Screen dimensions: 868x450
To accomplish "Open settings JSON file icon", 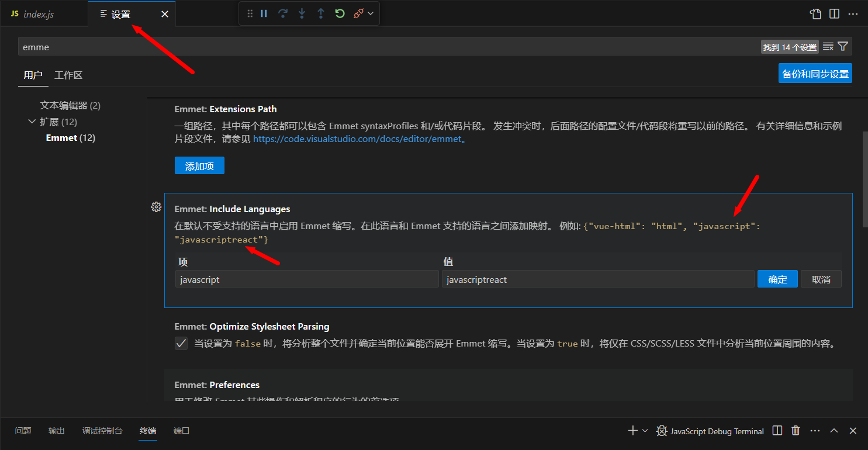I will pos(815,14).
